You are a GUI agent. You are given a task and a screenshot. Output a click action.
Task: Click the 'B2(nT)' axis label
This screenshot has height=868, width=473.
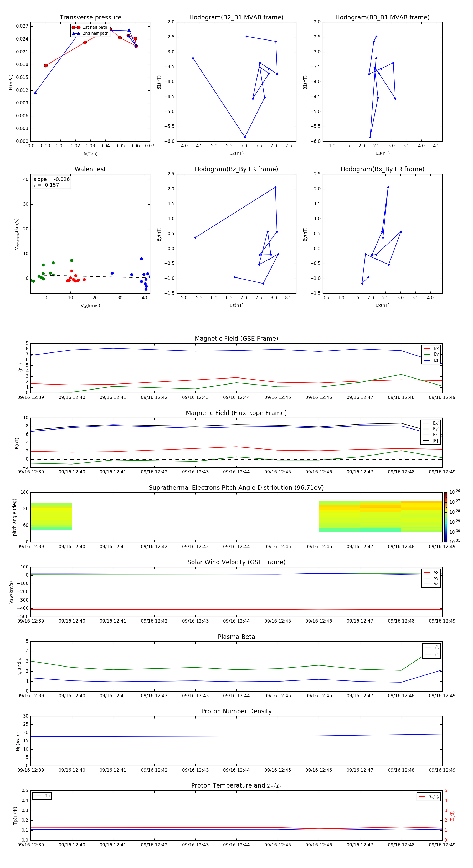236,153
